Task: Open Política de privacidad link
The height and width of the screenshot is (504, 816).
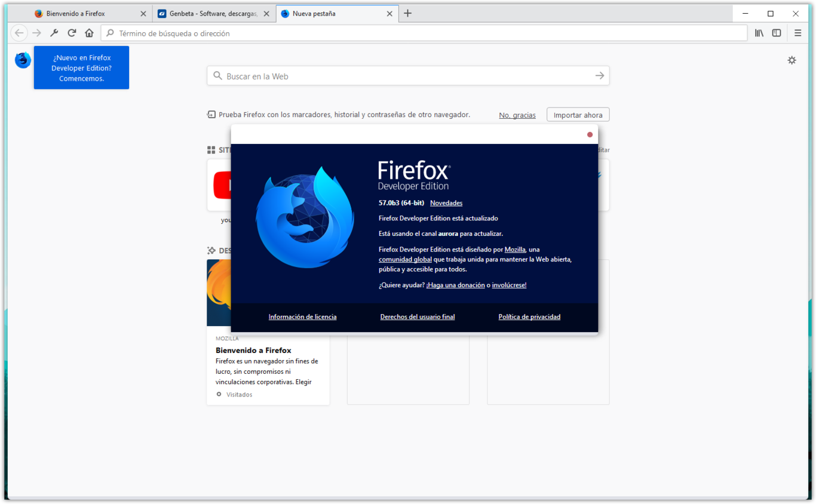Action: (529, 317)
